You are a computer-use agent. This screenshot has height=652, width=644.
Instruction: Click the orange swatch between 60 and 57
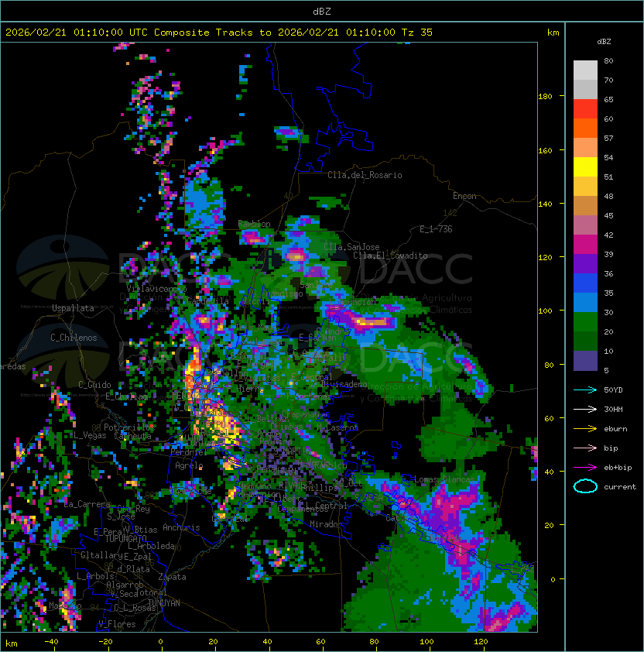[585, 128]
